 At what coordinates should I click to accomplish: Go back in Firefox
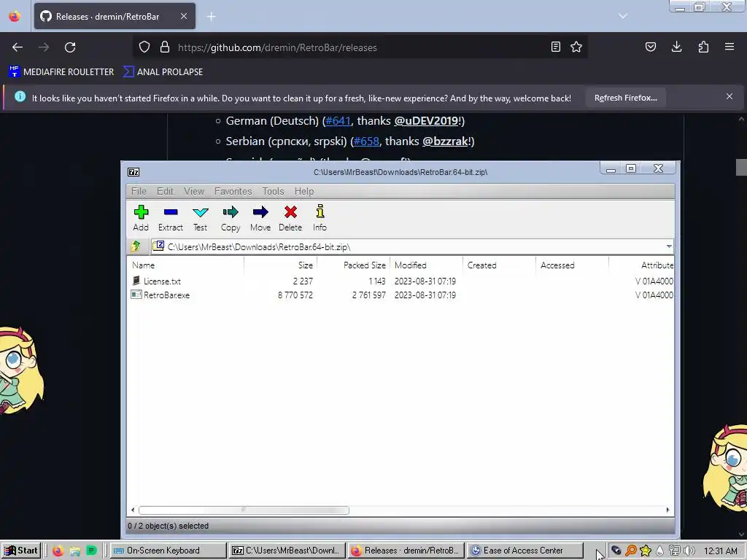(18, 47)
